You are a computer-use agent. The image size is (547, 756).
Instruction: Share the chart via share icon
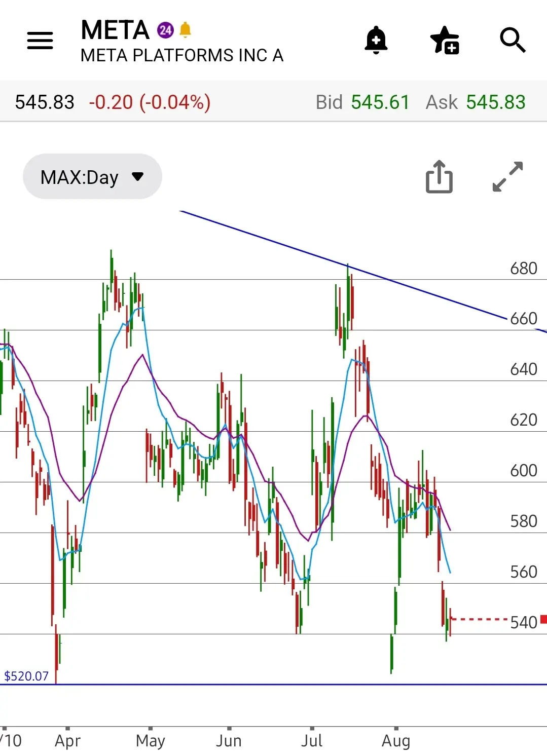439,176
